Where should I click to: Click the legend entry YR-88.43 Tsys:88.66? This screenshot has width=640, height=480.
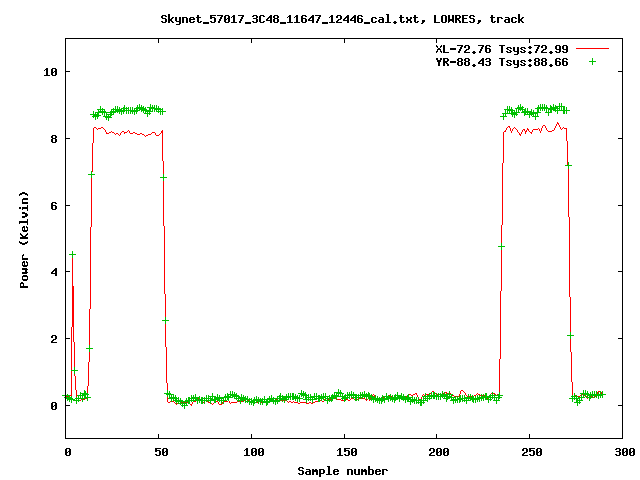(502, 62)
